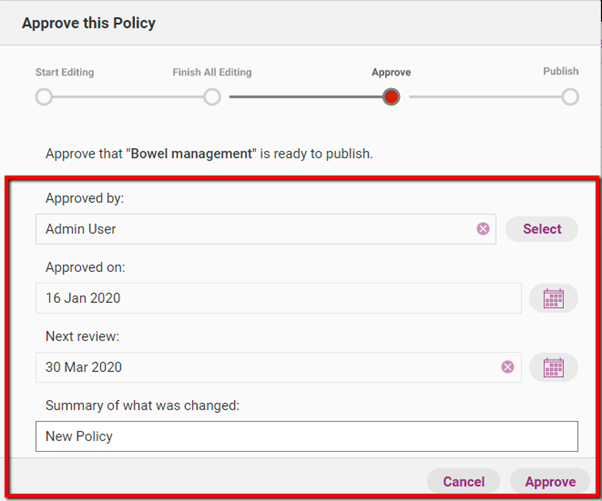
Task: Open calendar picker for Next review
Action: coord(553,367)
